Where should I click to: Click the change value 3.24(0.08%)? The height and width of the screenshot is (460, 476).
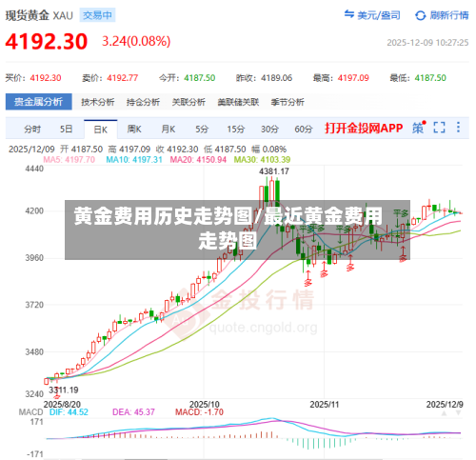(136, 41)
